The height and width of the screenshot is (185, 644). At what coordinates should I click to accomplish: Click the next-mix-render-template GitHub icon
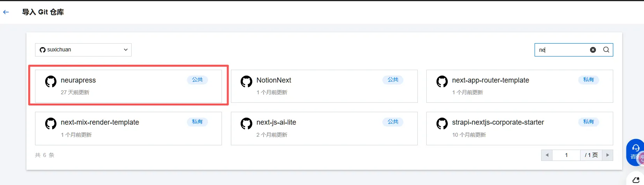[51, 123]
